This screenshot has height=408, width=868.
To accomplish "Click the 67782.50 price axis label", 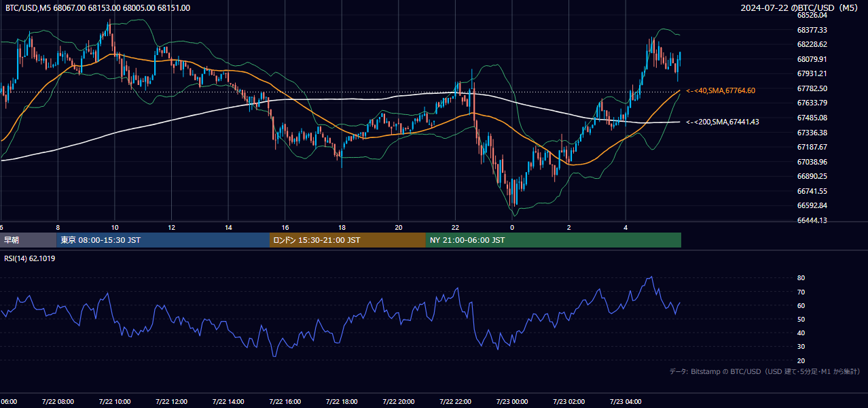I will [x=812, y=88].
